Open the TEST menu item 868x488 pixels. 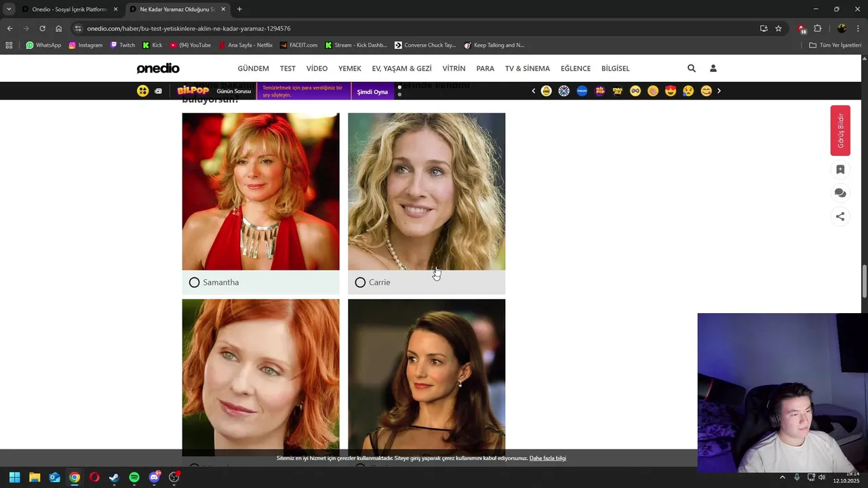(x=288, y=68)
